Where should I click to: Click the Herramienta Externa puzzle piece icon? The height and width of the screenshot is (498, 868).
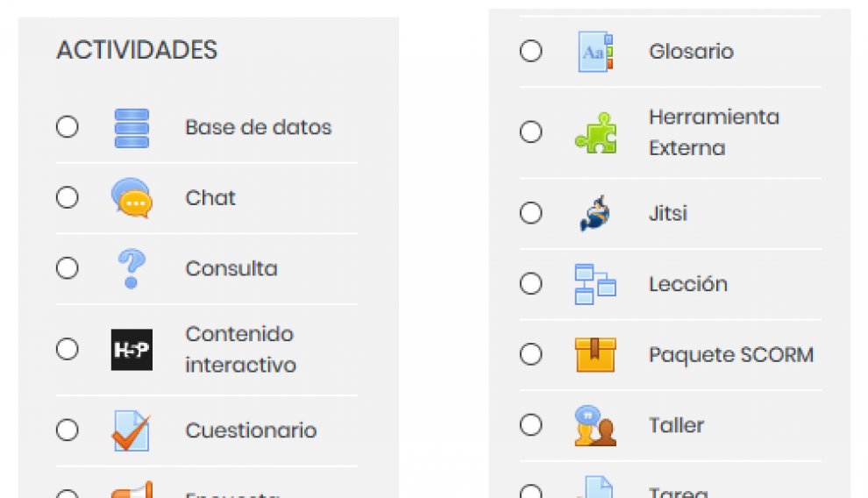[x=595, y=132]
